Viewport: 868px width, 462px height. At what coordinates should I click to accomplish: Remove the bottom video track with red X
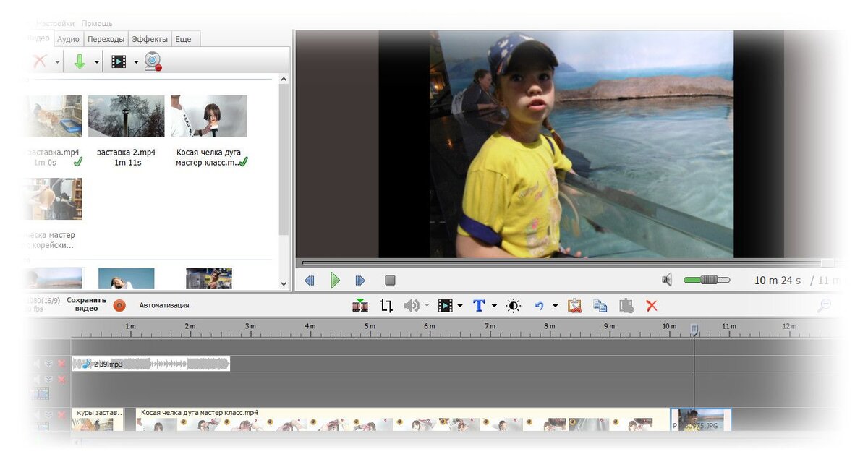(61, 414)
